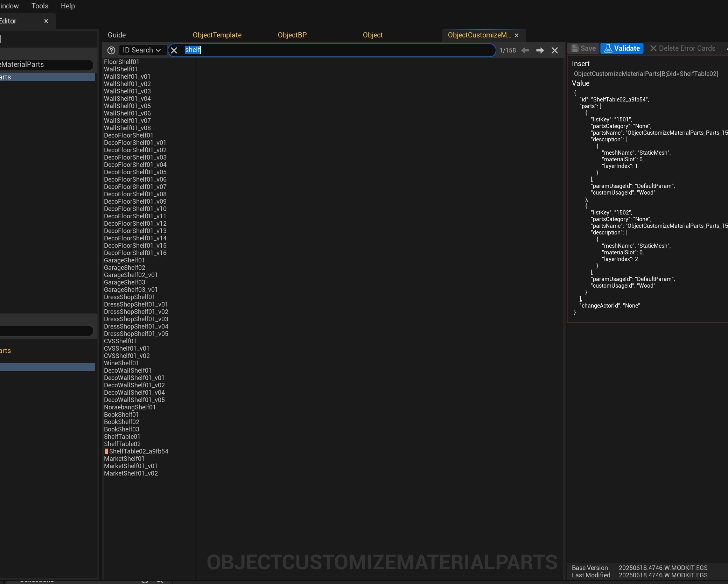
Task: Click Delete Error Cards button
Action: (682, 48)
